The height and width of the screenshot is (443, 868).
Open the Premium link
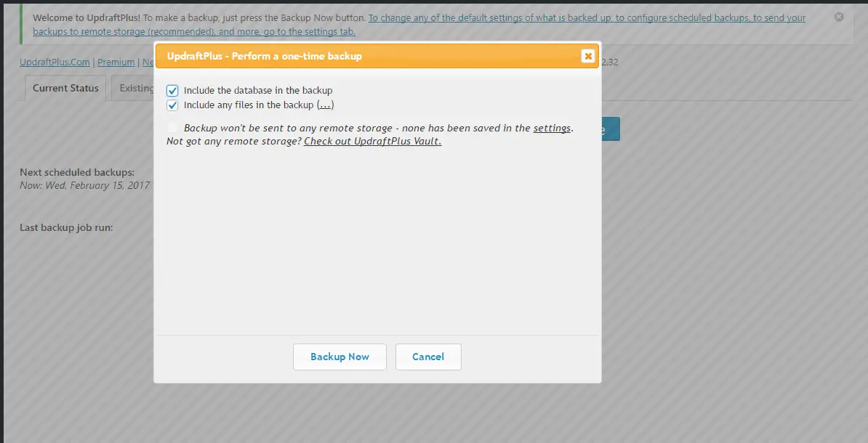tap(116, 62)
